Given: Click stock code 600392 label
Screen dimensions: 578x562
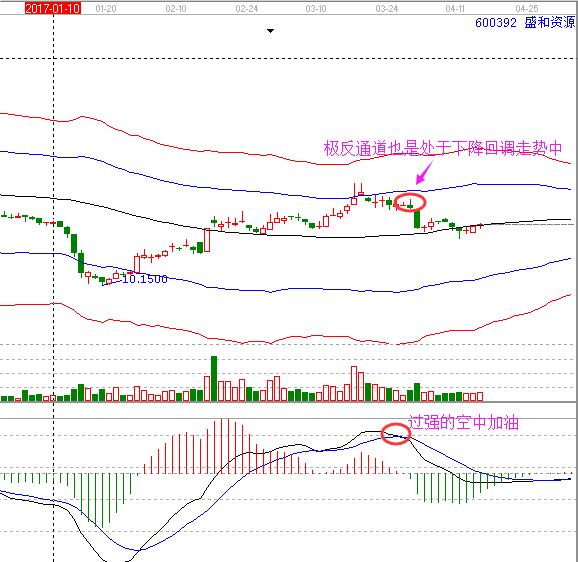Looking at the screenshot, I should [496, 23].
